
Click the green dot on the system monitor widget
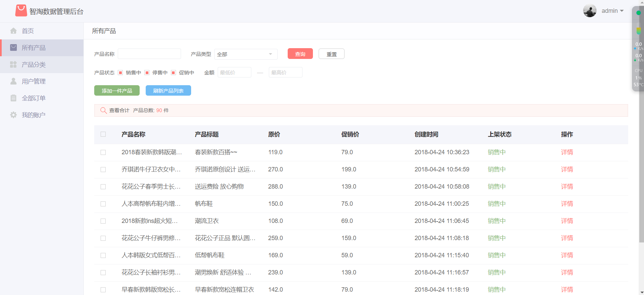click(638, 13)
